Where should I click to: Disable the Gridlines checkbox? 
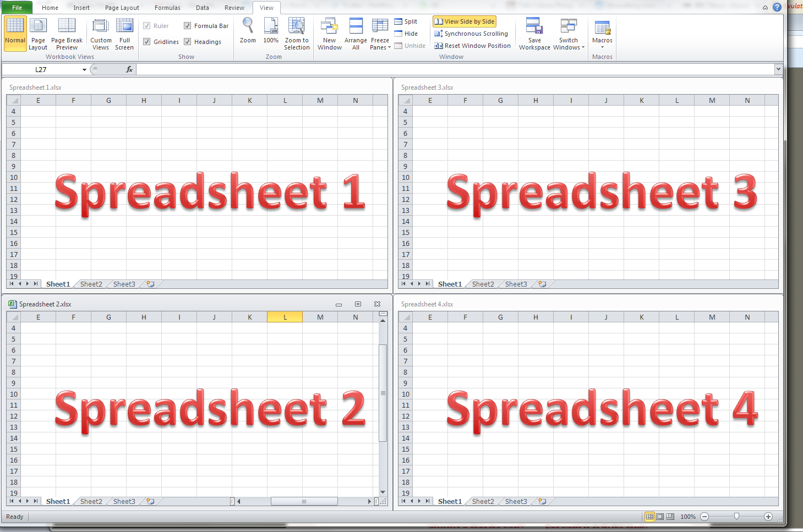[147, 41]
